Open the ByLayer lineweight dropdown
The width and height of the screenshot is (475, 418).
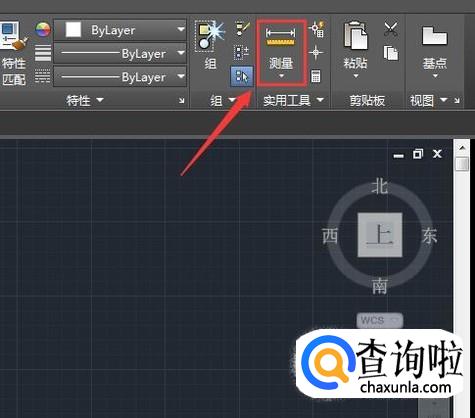coord(120,53)
